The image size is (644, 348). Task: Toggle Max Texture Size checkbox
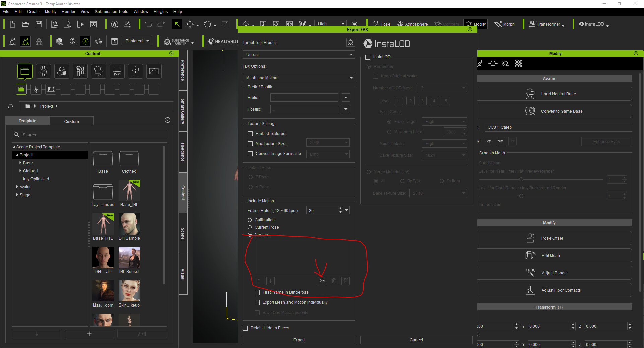[250, 144]
